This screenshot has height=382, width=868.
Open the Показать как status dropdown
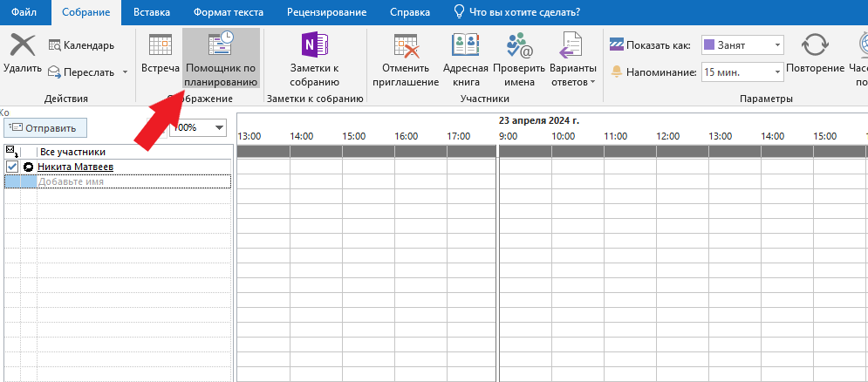[776, 44]
